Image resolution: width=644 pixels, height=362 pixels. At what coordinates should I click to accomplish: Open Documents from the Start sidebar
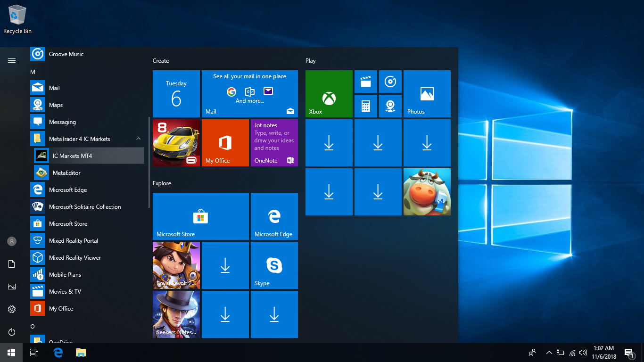tap(12, 264)
